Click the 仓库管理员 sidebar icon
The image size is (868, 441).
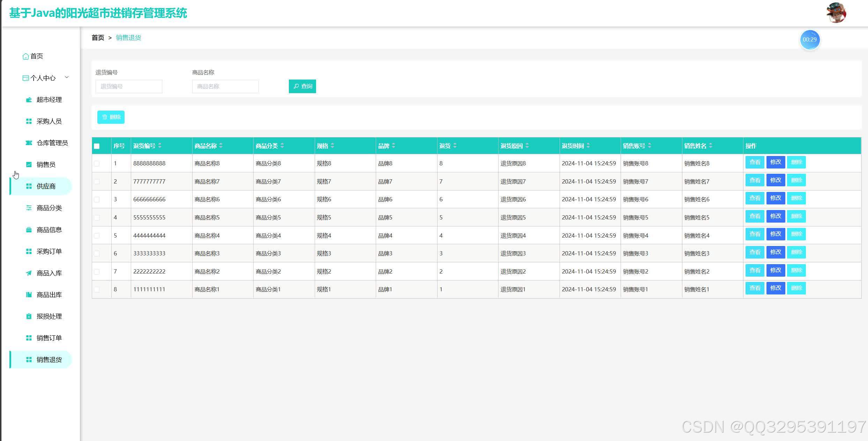coord(29,143)
